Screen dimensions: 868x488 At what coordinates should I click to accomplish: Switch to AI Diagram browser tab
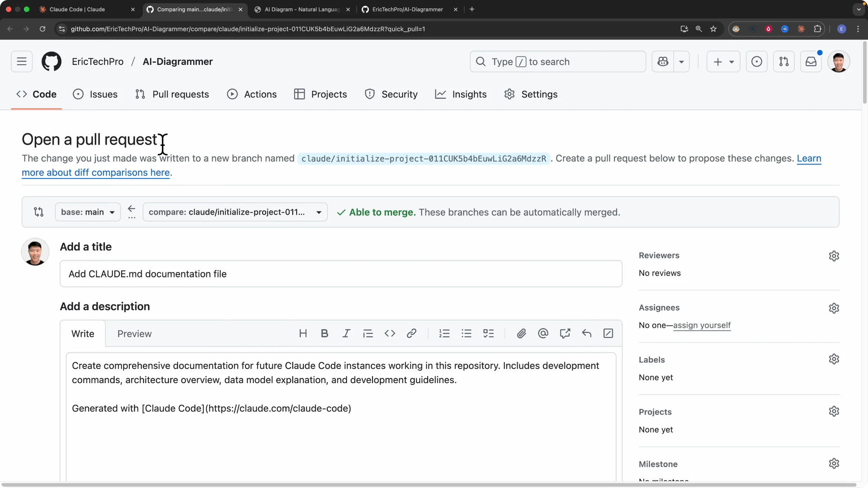301,9
